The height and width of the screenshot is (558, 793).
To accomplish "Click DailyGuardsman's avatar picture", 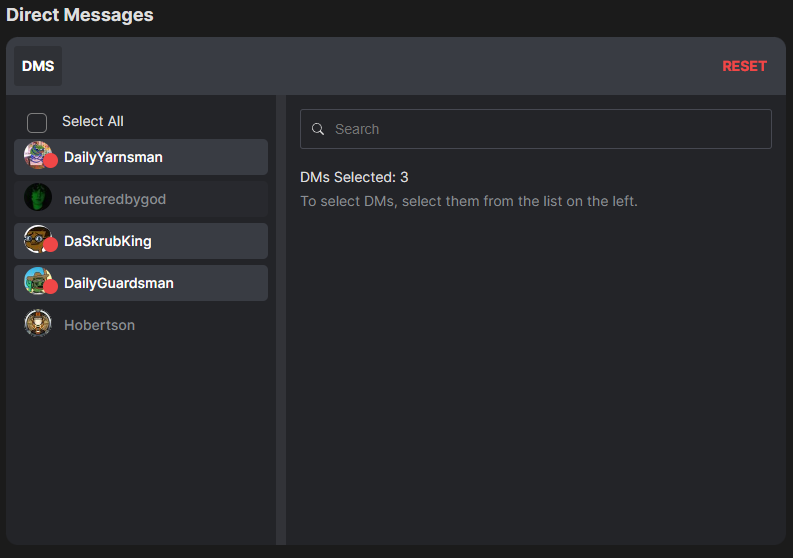I will coord(36,281).
